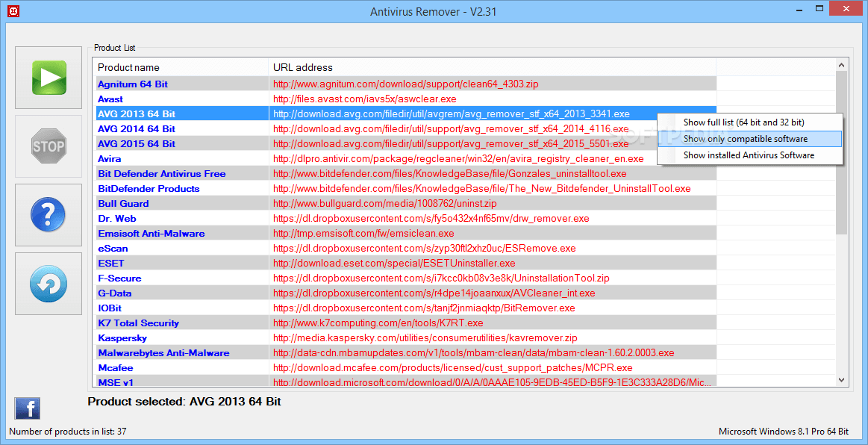Choose Show full list (64 bit and 32 bit)

[x=743, y=122]
